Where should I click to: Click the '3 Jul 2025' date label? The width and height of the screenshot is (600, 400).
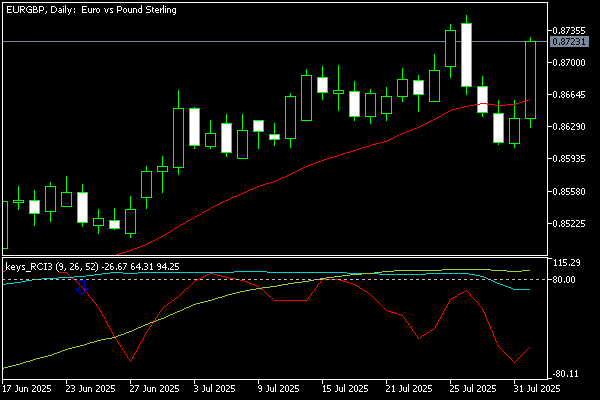tap(214, 389)
